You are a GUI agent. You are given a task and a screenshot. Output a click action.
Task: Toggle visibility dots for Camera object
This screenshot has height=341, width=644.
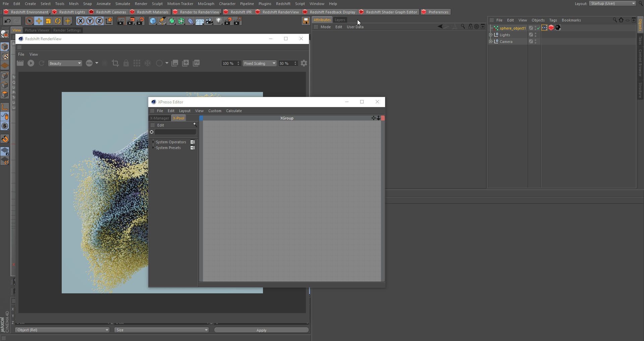[x=535, y=42]
